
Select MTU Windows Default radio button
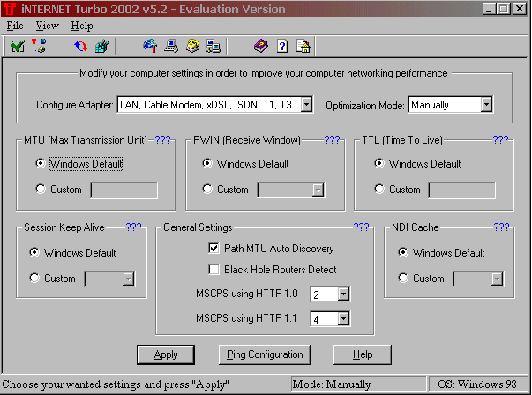coord(41,163)
